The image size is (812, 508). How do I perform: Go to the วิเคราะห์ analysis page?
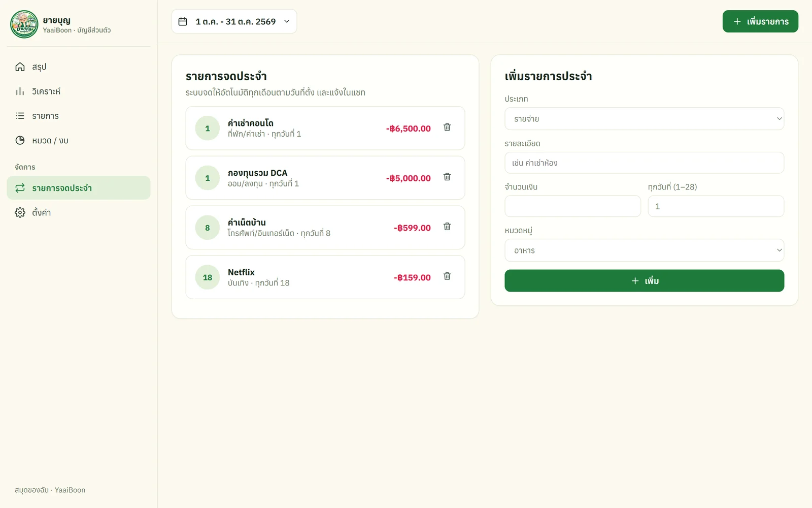click(x=79, y=91)
